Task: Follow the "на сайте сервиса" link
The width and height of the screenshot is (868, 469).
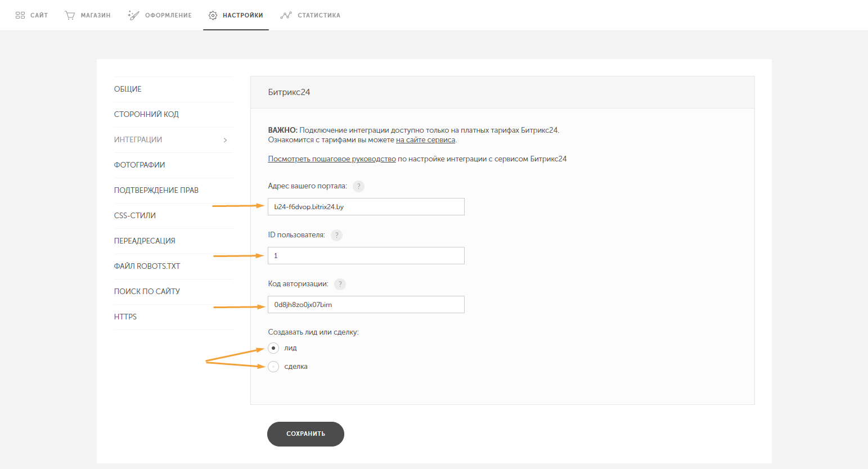Action: pos(426,140)
